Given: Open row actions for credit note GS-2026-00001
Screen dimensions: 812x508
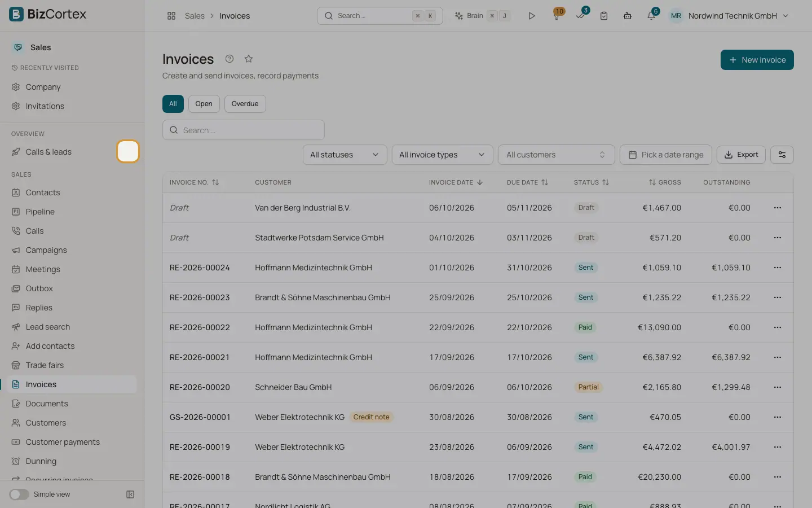Looking at the screenshot, I should pyautogui.click(x=778, y=417).
